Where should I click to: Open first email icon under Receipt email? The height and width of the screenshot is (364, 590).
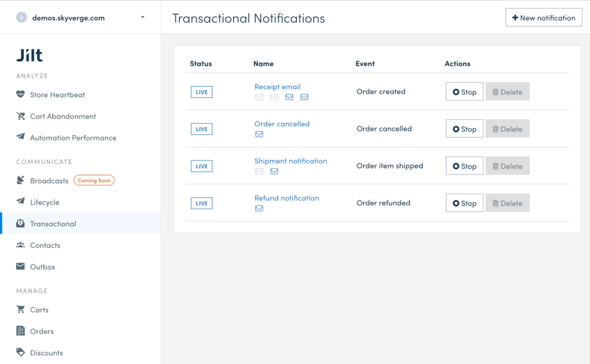[x=259, y=97]
